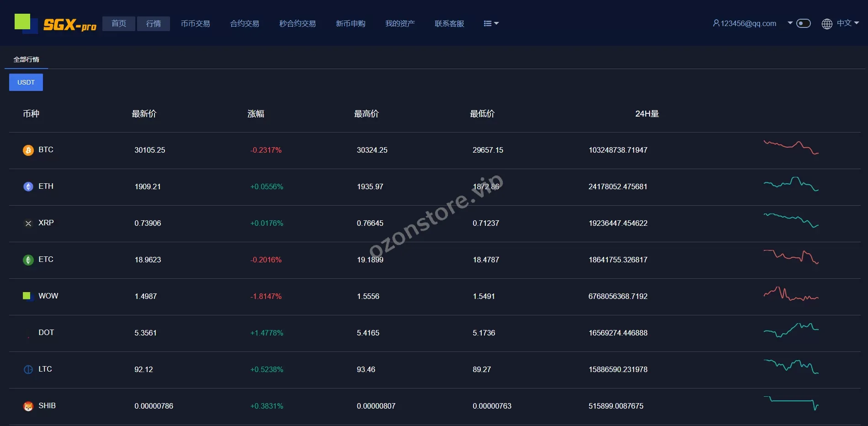Open the 中文 language dropdown
Viewport: 868px width, 426px height.
pos(848,23)
